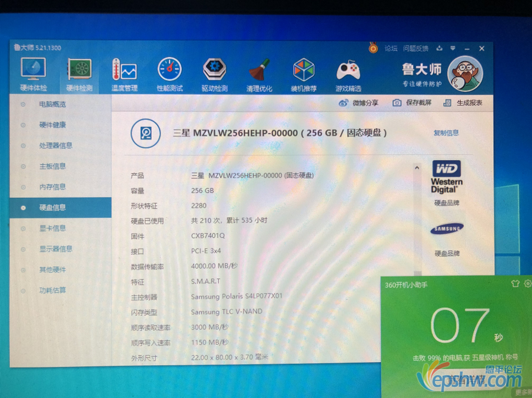The width and height of the screenshot is (532, 398).
Task: Open the 论坛 forum link
Action: [391, 48]
